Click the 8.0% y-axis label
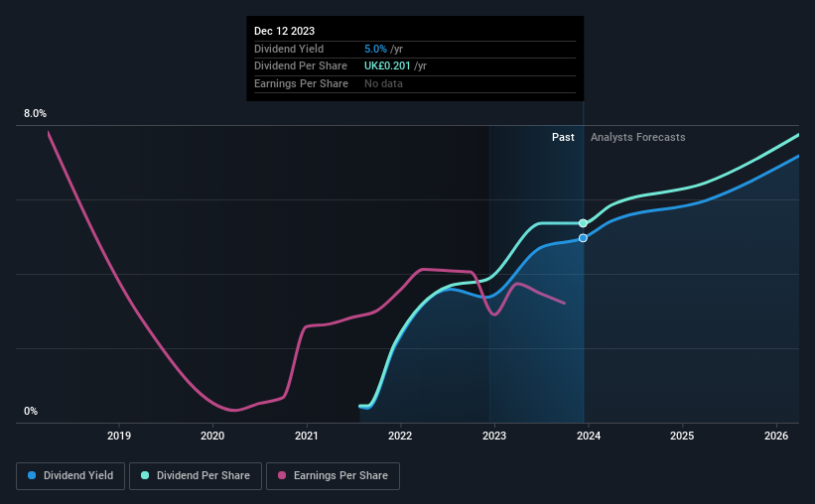 point(35,114)
